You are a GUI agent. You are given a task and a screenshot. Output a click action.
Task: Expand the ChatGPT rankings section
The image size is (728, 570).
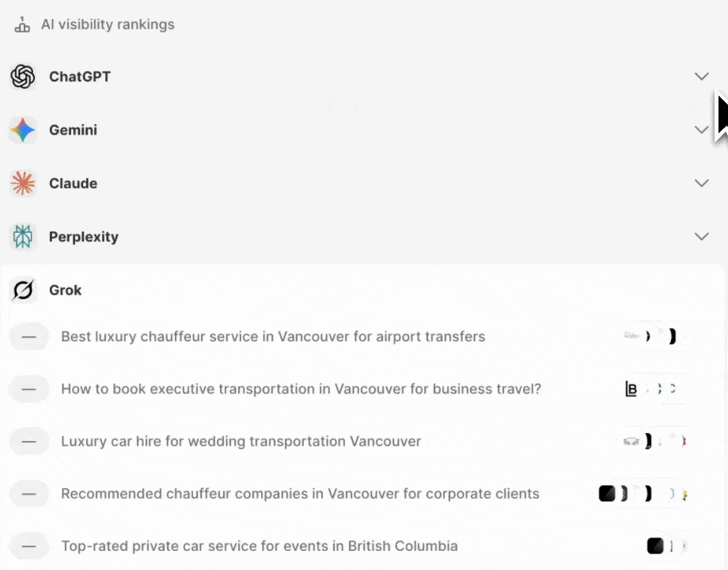[701, 76]
